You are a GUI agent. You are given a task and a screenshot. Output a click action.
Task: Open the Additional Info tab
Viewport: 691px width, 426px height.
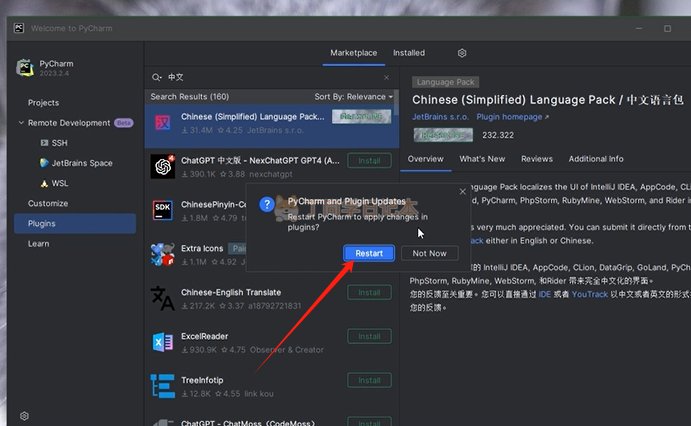(x=596, y=159)
